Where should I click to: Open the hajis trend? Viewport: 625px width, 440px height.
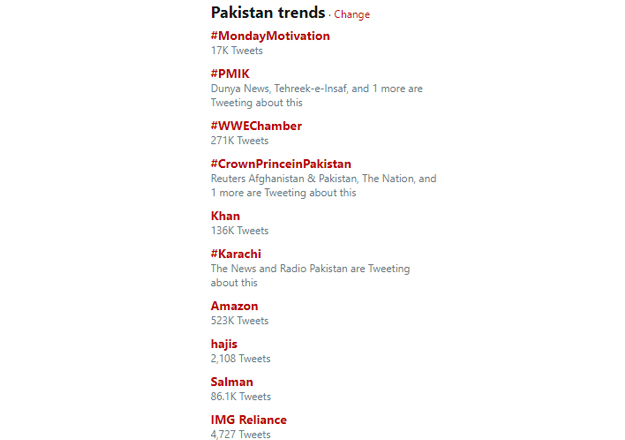pyautogui.click(x=224, y=344)
